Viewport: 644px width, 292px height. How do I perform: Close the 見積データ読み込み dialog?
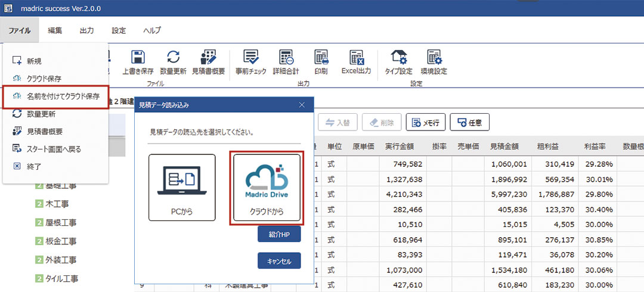click(x=302, y=105)
